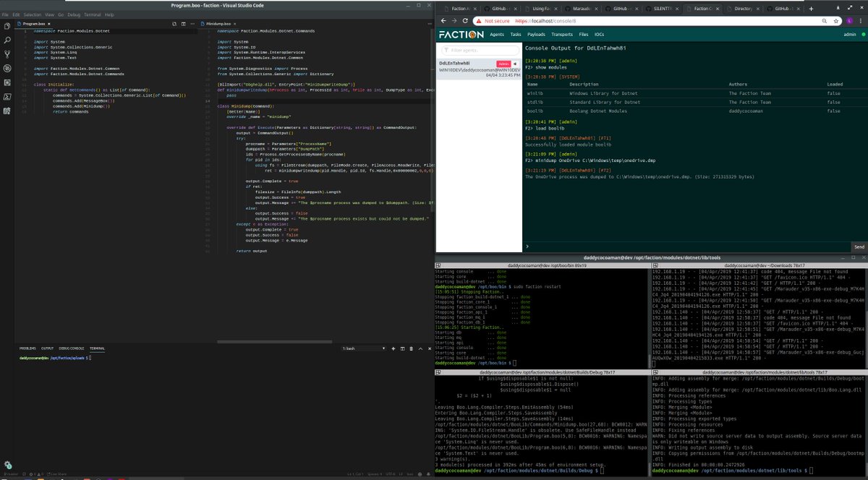The width and height of the screenshot is (868, 480).
Task: Open the Terminal menu in VS Code
Action: point(93,14)
